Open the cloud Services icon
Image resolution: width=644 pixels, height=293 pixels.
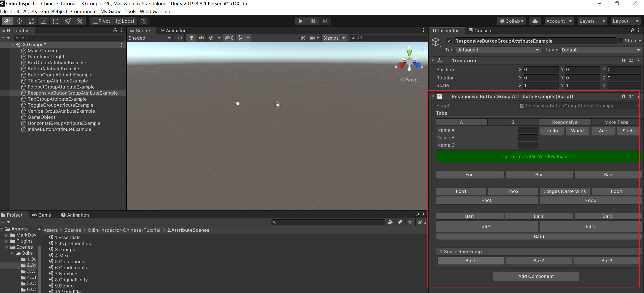click(535, 21)
